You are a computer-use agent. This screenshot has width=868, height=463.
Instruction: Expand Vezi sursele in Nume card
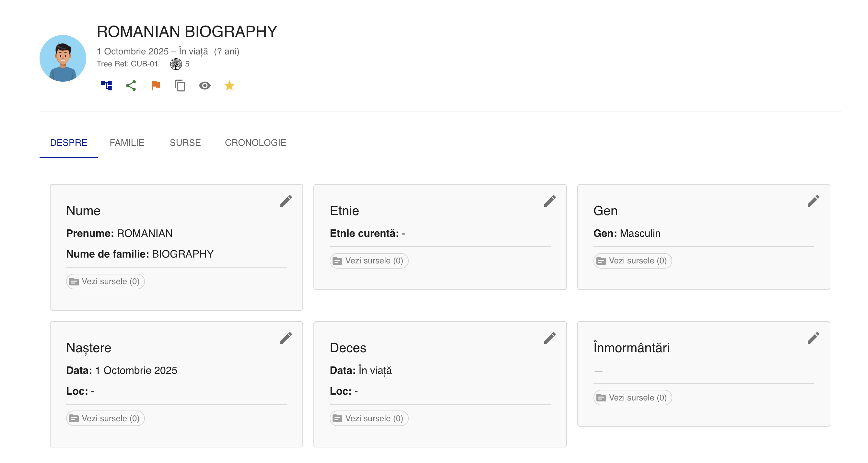click(x=105, y=282)
